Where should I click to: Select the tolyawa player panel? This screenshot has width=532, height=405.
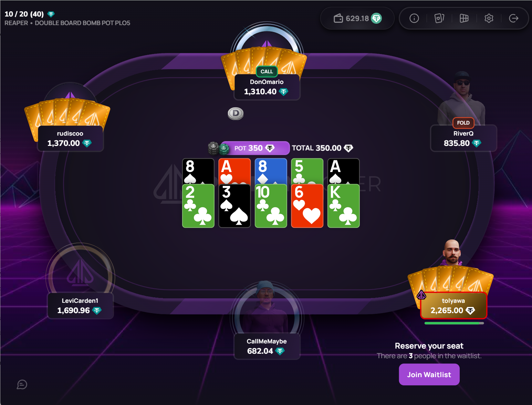point(453,306)
